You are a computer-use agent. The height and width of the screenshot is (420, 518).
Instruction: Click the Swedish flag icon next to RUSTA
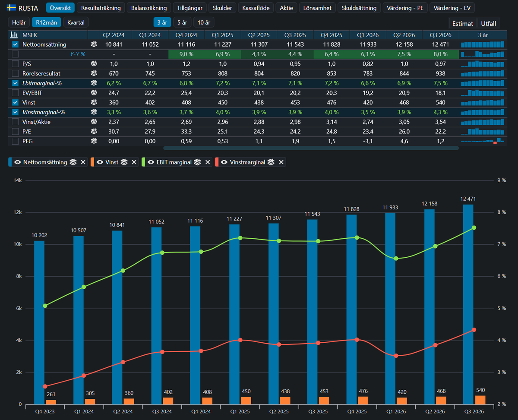coord(12,8)
